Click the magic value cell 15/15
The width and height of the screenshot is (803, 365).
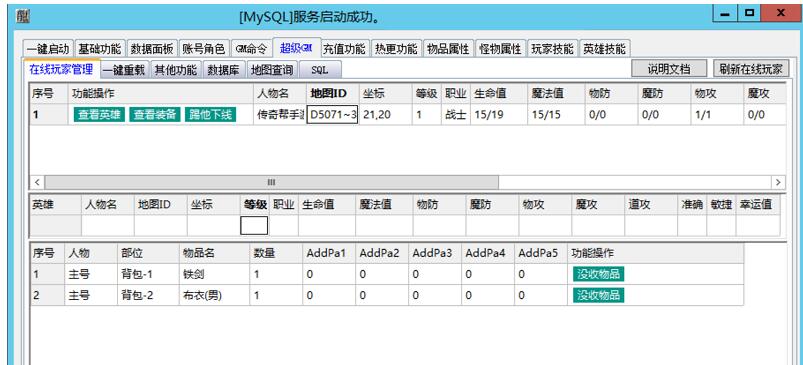(557, 115)
